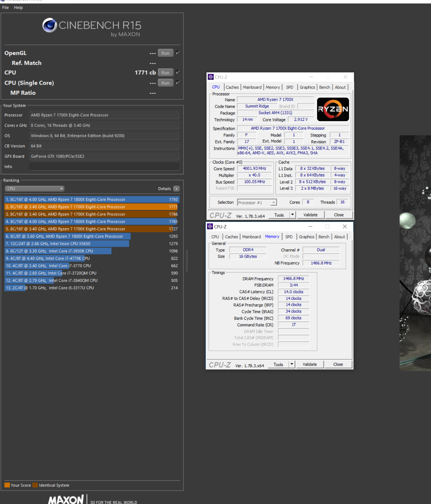This screenshot has height=504, width=431.
Task: Select ranking row 1 Ryzen 7 1800X 1793
Action: (92, 199)
